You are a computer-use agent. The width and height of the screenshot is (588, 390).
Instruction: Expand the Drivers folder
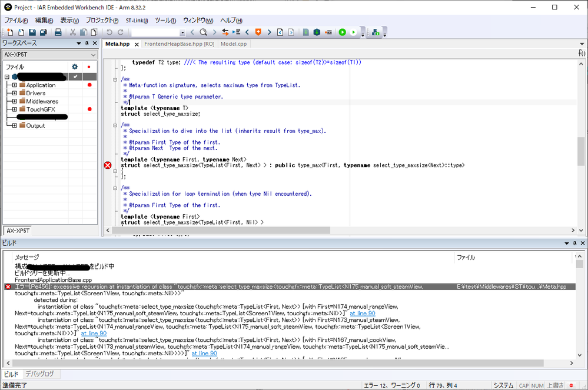14,94
